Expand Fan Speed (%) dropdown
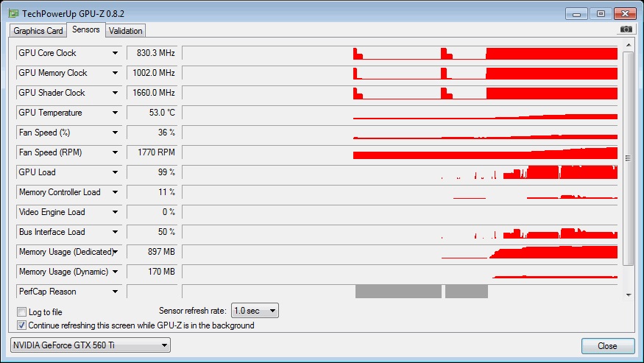This screenshot has width=644, height=363. coord(115,133)
